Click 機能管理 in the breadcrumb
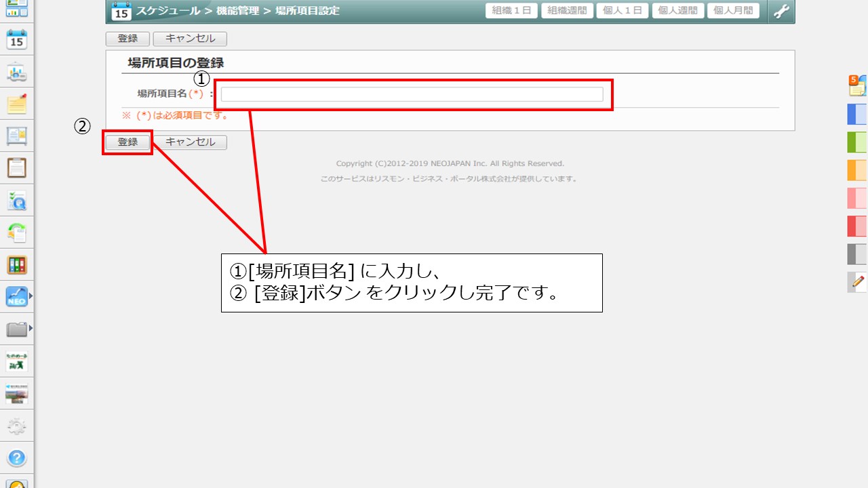The width and height of the screenshot is (868, 488). tap(238, 11)
